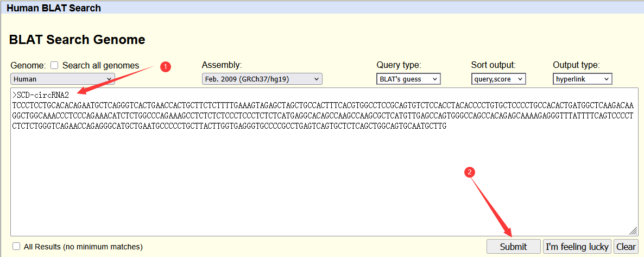Click the textarea resize handle in the corner
644x257 pixels.
click(633, 231)
